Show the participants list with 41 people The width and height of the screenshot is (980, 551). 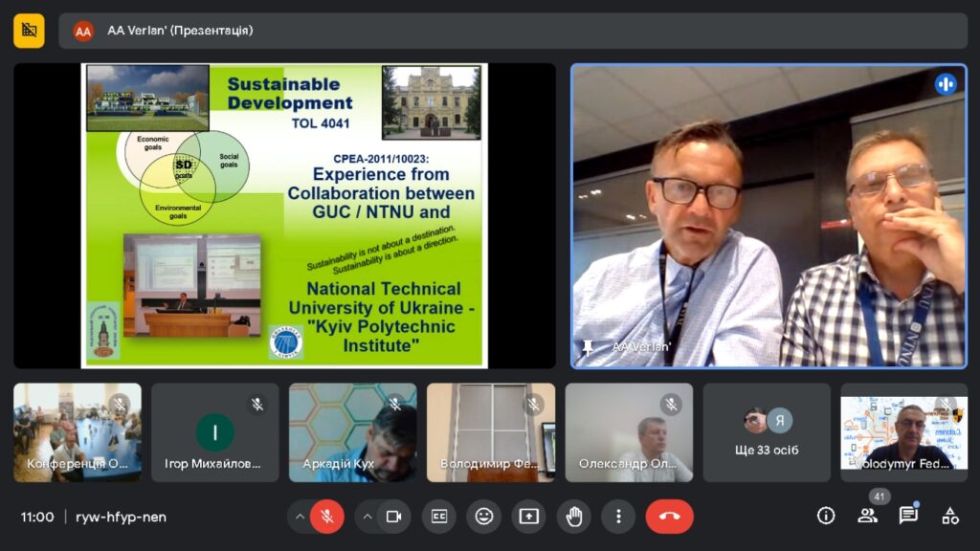[867, 517]
